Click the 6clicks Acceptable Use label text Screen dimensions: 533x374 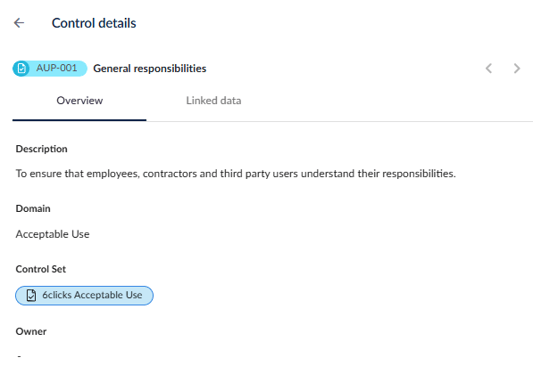(92, 295)
